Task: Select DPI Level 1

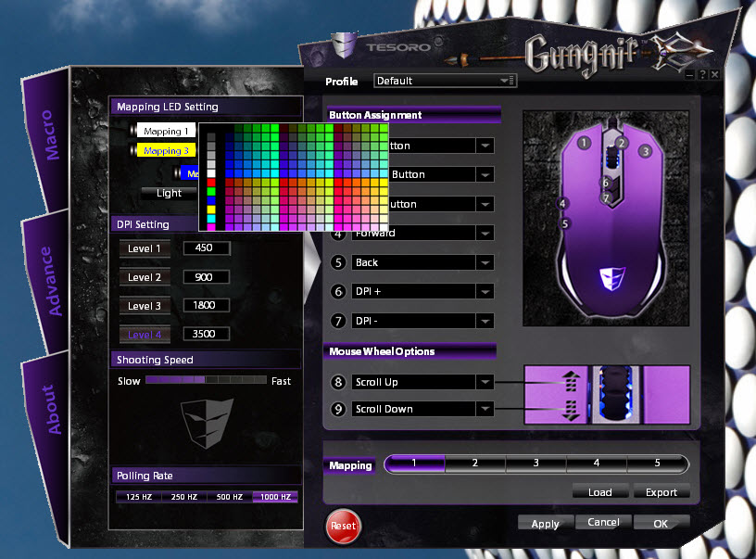Action: tap(145, 248)
